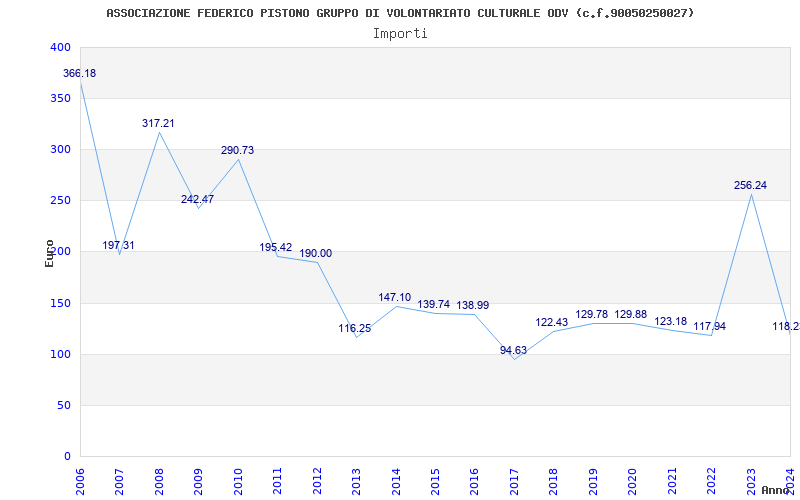Select the 2017 year axis label
The width and height of the screenshot is (800, 500).
514,480
